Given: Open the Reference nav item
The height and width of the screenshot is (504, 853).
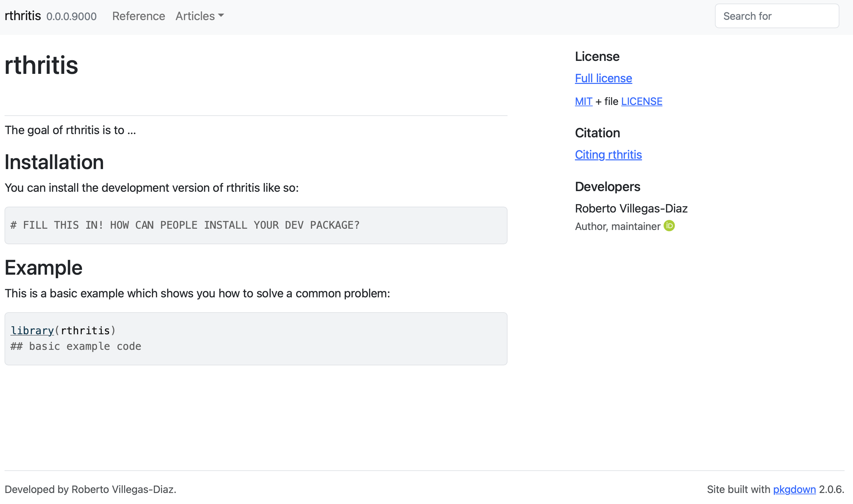Looking at the screenshot, I should [x=138, y=16].
